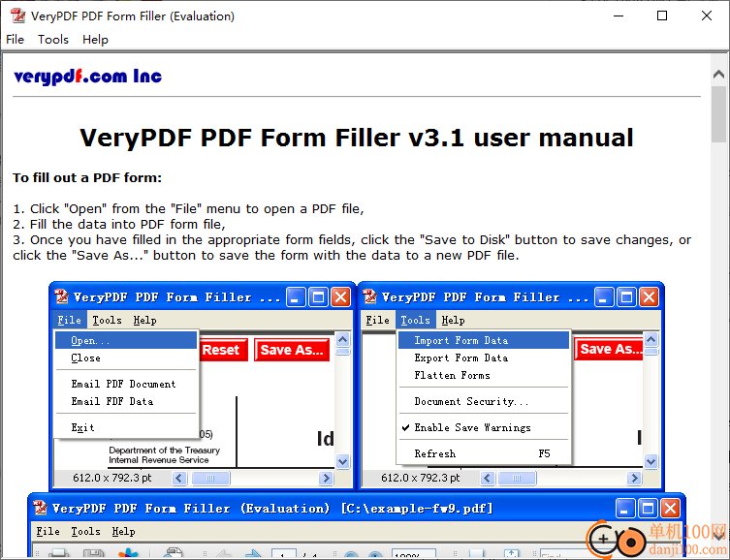The width and height of the screenshot is (730, 560).
Task: Click the red close button of example-fw9.pdf screenshot
Action: pos(671,509)
